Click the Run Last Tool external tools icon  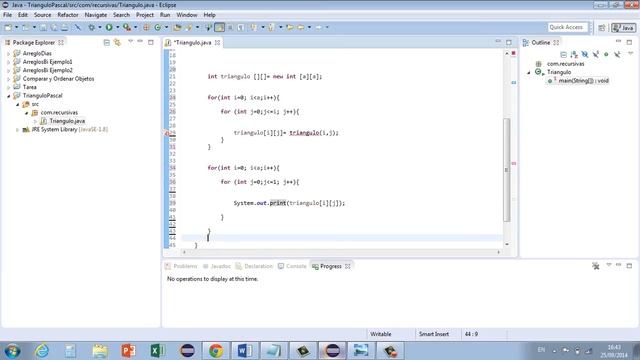[127, 27]
